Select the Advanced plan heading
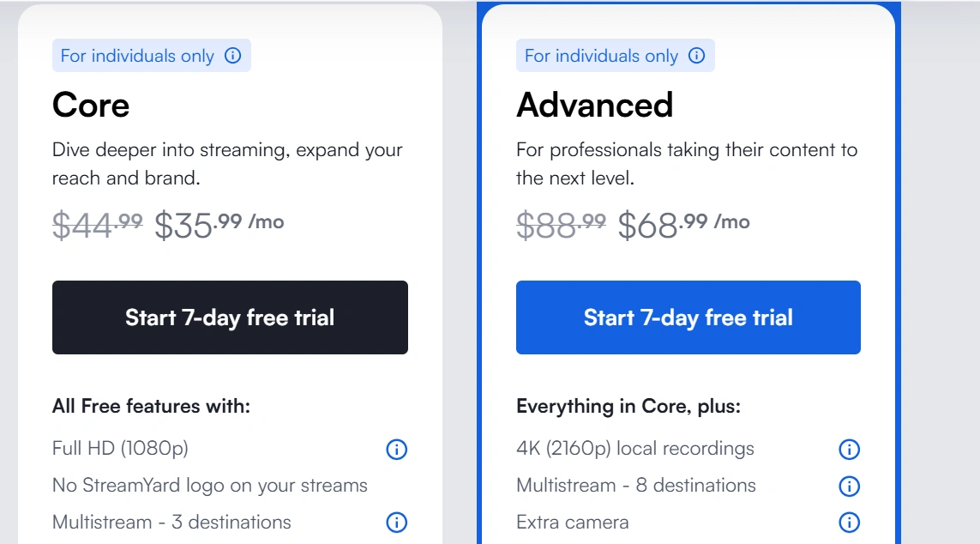Screen dimensions: 980x544 pos(594,105)
